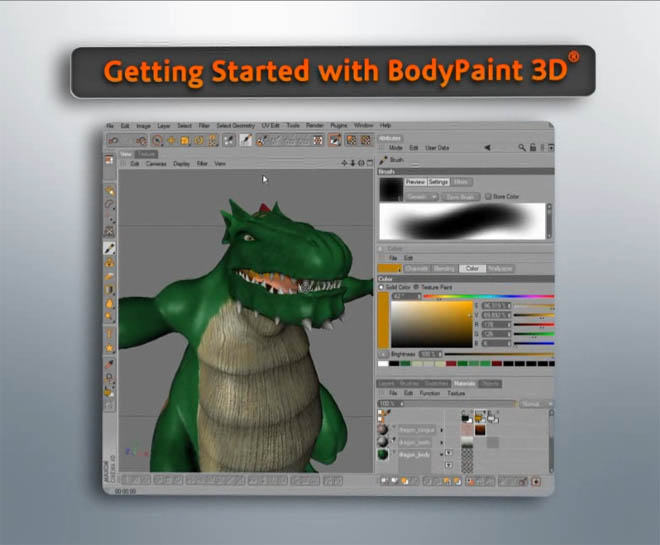This screenshot has width=660, height=545.
Task: Click the Redo icon in top toolbar
Action: coord(141,141)
